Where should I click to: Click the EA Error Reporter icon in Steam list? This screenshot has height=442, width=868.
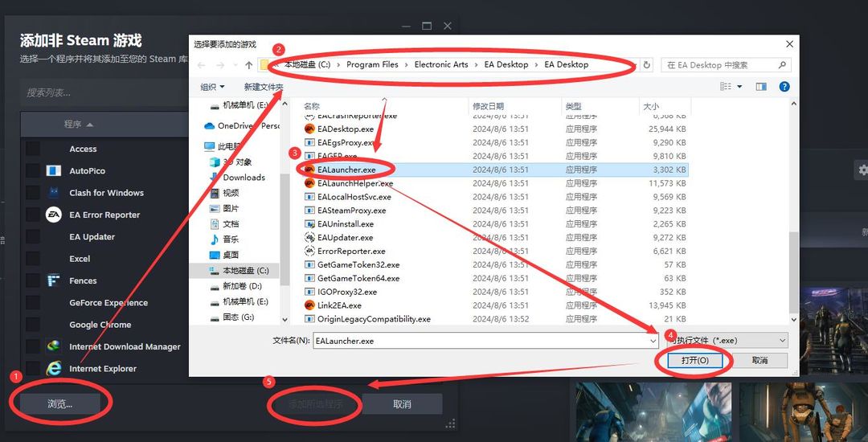tap(54, 215)
